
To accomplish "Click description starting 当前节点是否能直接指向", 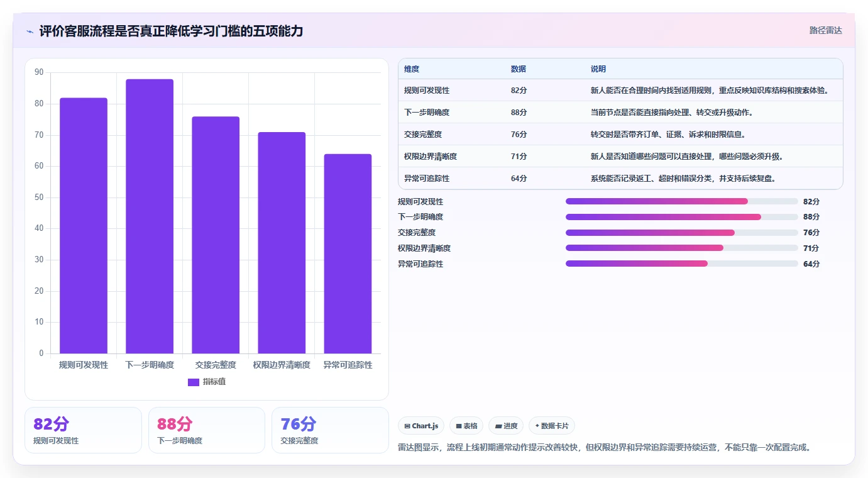I will pos(672,113).
